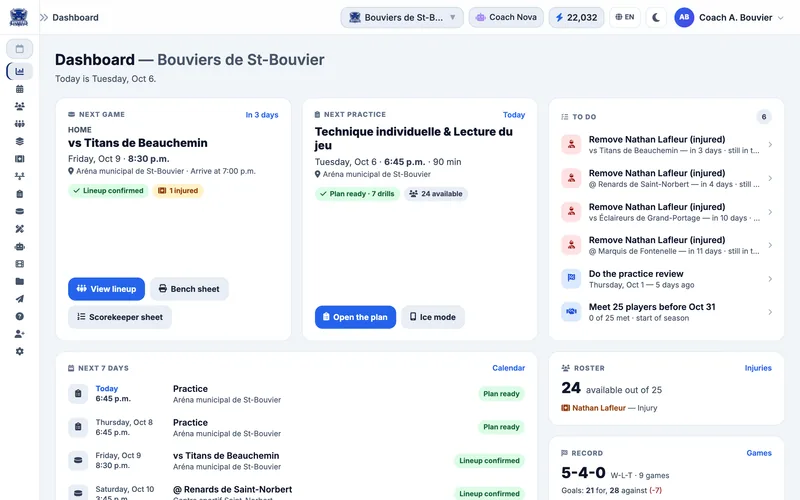Click the Plan ready · 7 drills badge
800x500 pixels.
[x=357, y=194]
